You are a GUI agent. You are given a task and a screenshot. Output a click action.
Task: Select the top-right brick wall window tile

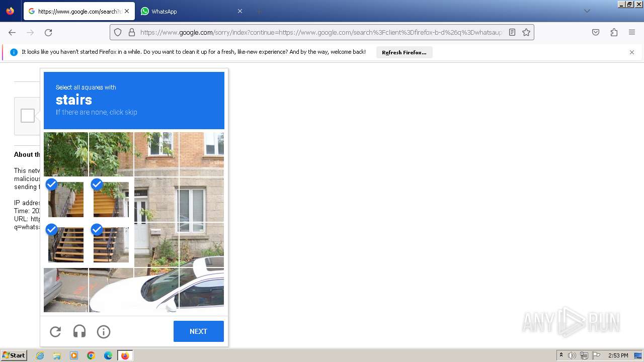tap(202, 154)
